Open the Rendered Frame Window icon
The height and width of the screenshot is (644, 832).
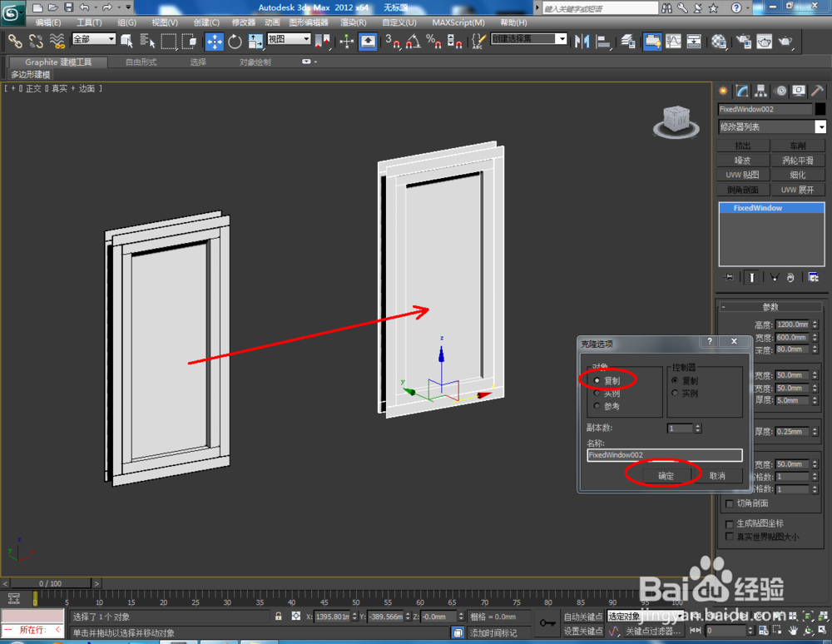coord(764,41)
